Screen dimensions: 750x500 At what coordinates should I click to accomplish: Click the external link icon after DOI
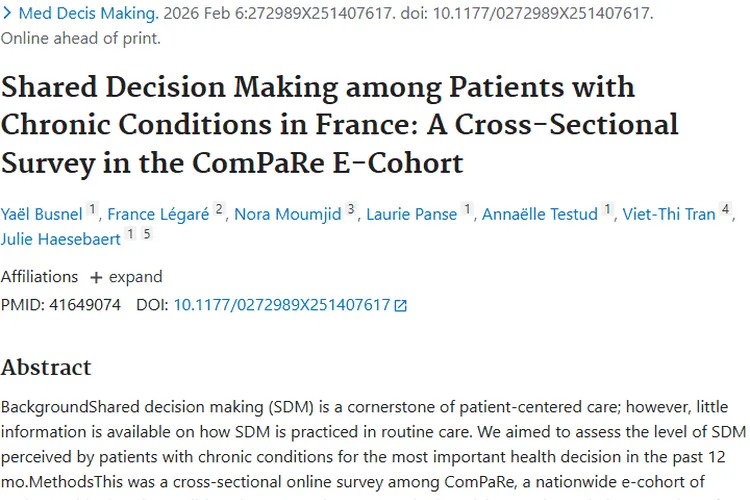(x=401, y=306)
